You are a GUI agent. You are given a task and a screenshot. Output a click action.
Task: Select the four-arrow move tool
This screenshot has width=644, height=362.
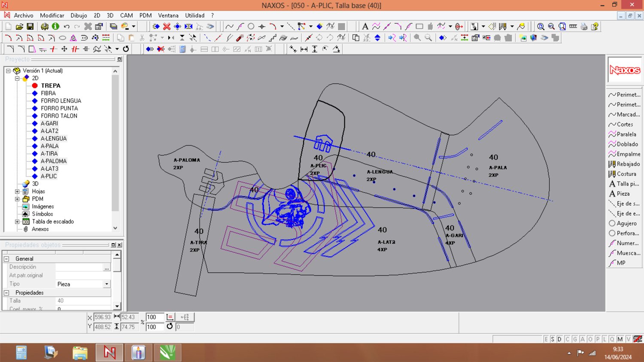coord(64,49)
